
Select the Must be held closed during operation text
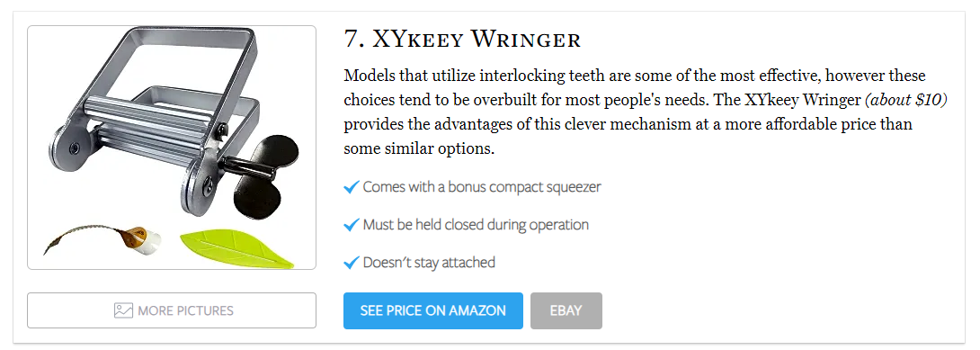tap(476, 225)
